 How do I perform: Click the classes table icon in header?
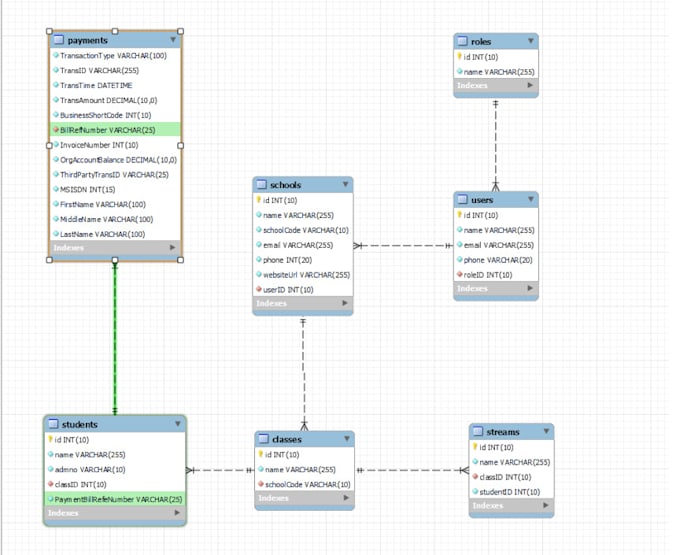[263, 439]
